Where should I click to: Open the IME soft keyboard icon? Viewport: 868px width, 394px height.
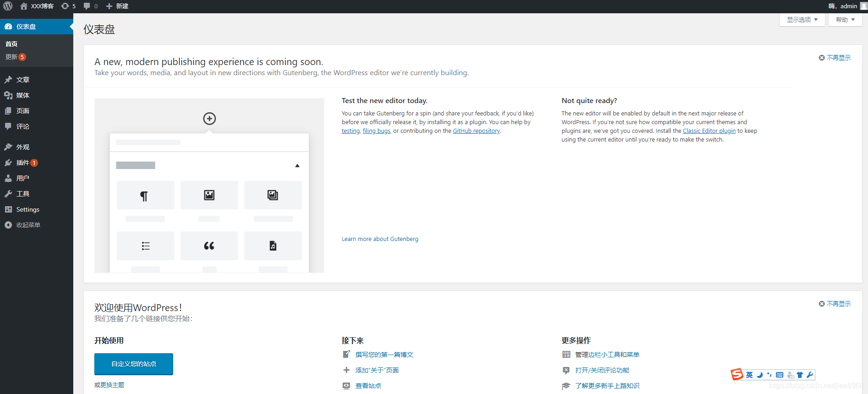[780, 375]
